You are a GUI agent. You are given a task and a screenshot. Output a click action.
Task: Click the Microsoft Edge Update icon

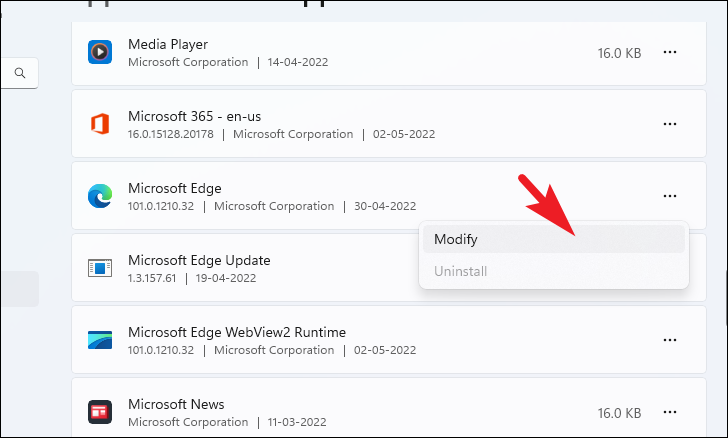point(100,268)
